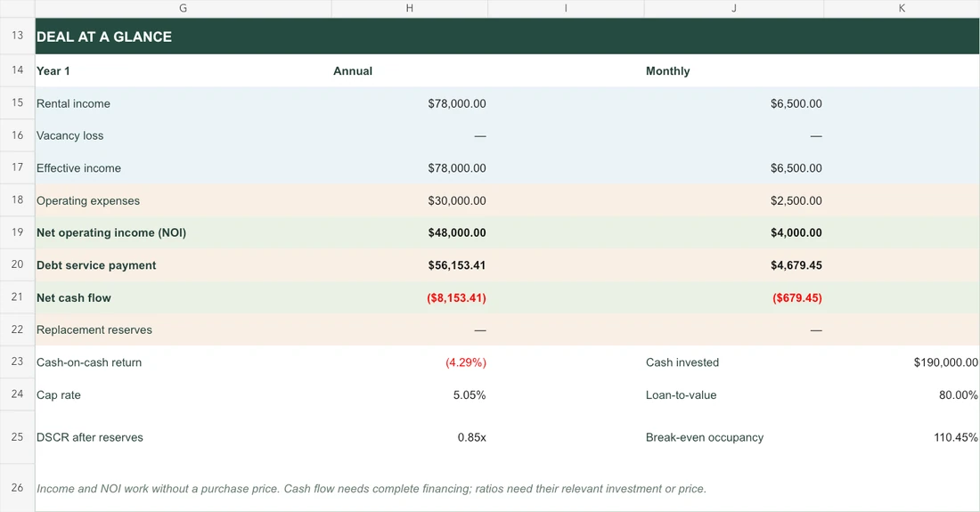Image resolution: width=980 pixels, height=512 pixels.
Task: Select row 14 header
Action: (x=18, y=70)
